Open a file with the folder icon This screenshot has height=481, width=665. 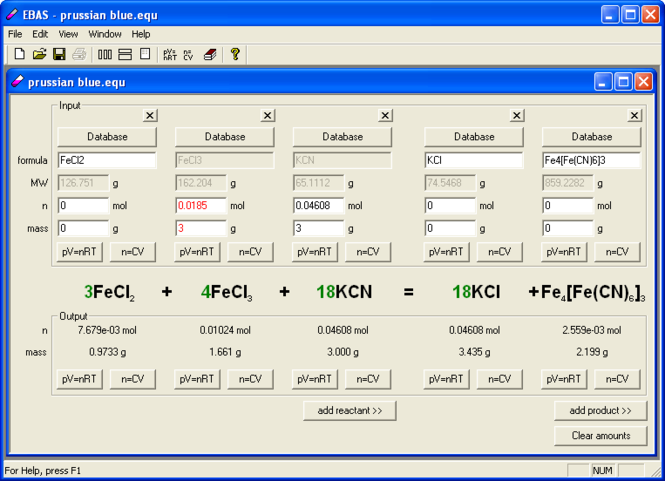coord(39,54)
